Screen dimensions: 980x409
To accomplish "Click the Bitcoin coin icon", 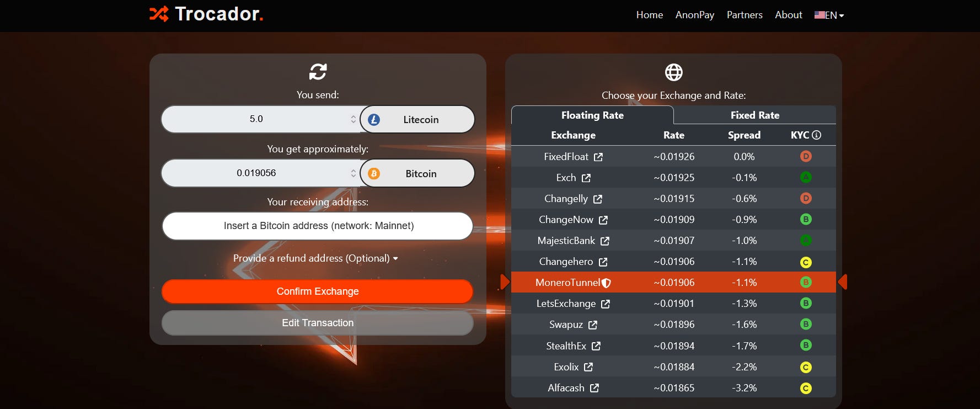I will click(x=374, y=173).
